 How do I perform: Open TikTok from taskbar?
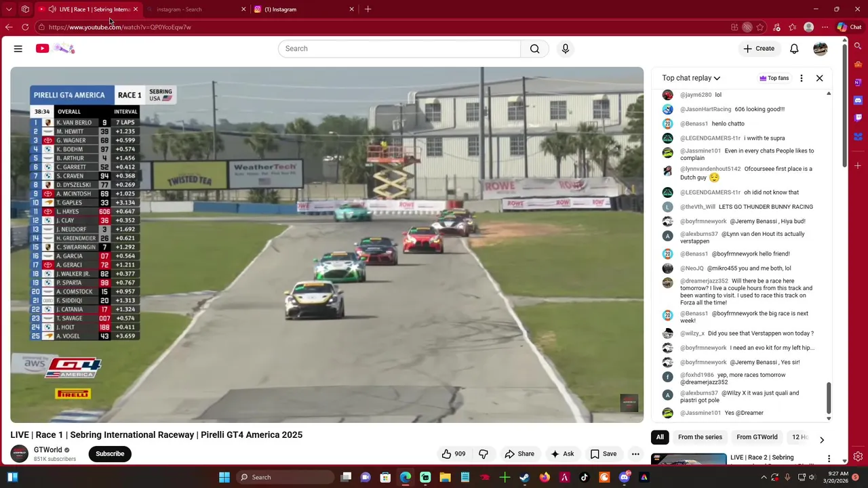(x=584, y=477)
